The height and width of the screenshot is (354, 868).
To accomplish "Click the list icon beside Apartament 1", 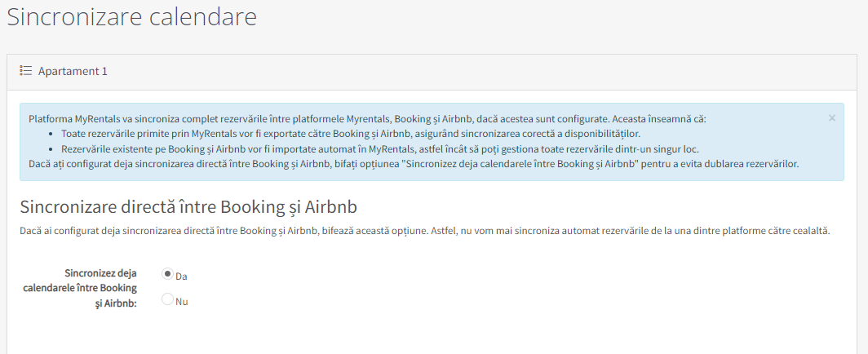I will (x=25, y=71).
